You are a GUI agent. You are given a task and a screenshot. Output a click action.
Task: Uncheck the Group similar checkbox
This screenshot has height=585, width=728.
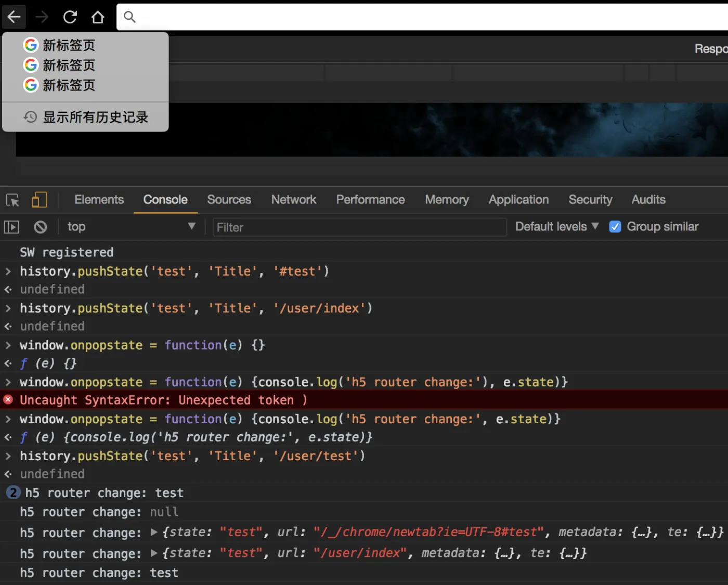click(x=615, y=227)
